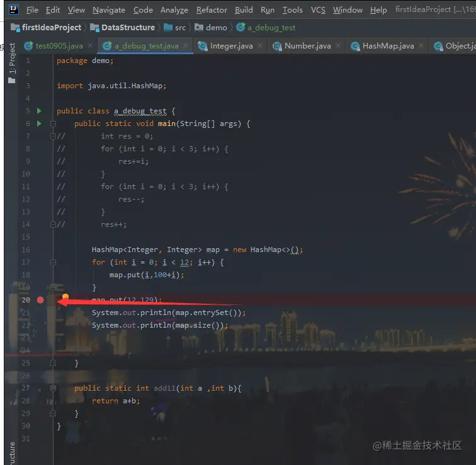The height and width of the screenshot is (465, 476).
Task: Switch to the HashMap.java tab
Action: pos(388,46)
